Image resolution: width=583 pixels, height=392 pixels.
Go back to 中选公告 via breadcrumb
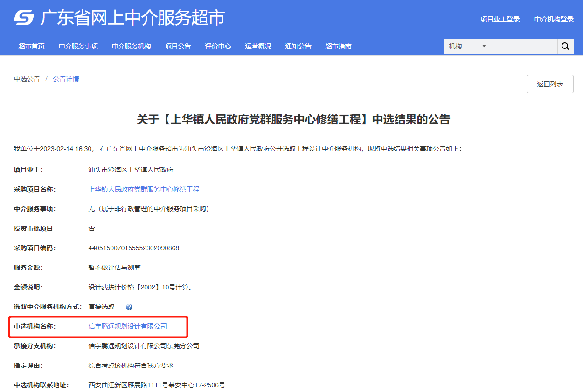27,78
